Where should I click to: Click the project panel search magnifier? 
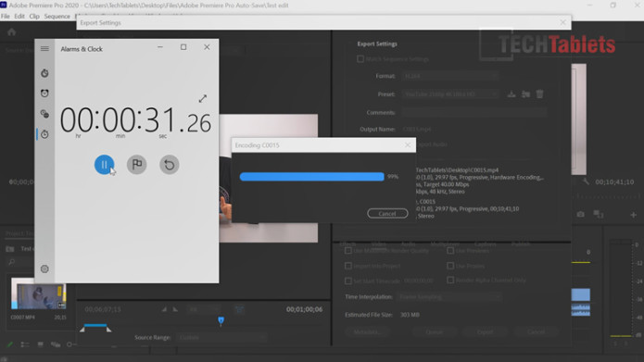pyautogui.click(x=11, y=262)
